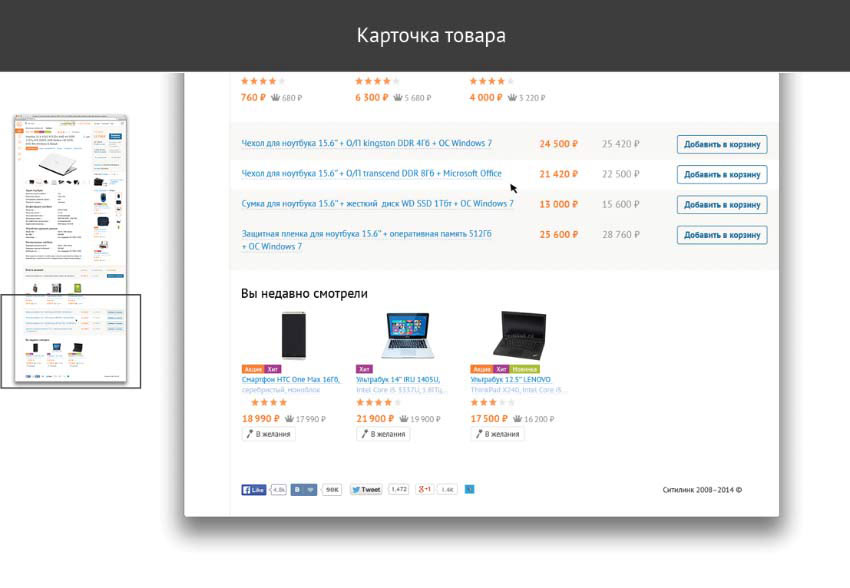Click the small blue share icon after Google +1
This screenshot has width=850, height=588.
(x=470, y=489)
